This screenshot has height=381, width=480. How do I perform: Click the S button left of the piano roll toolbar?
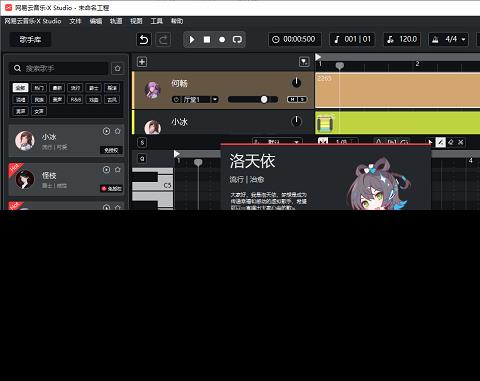[142, 143]
